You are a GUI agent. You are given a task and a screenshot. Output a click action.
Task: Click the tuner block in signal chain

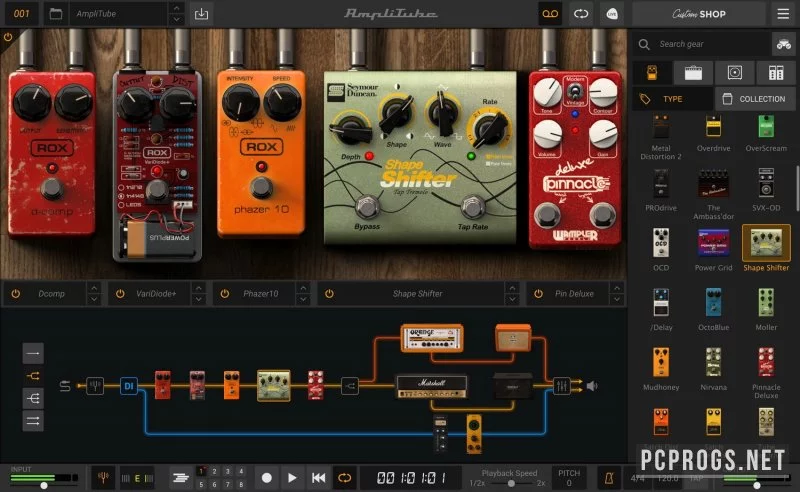94,386
